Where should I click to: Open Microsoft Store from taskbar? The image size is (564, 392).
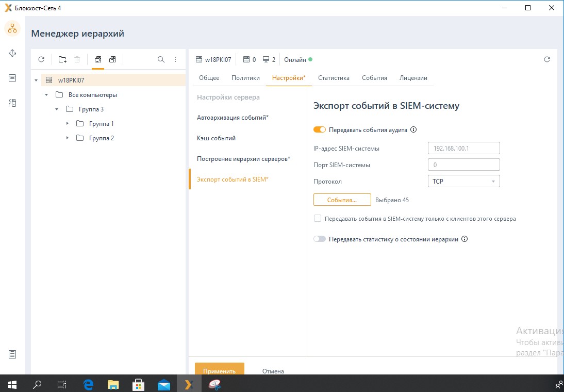(x=139, y=385)
